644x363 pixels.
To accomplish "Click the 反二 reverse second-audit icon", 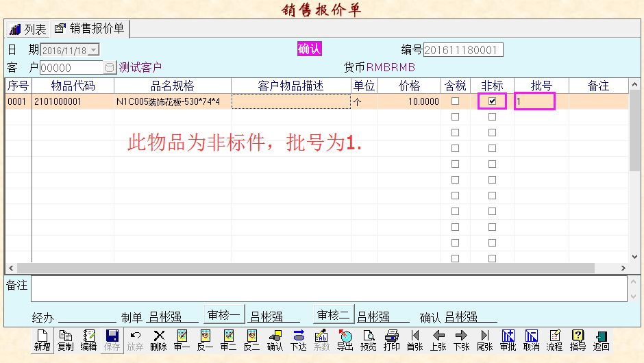I will (x=251, y=340).
